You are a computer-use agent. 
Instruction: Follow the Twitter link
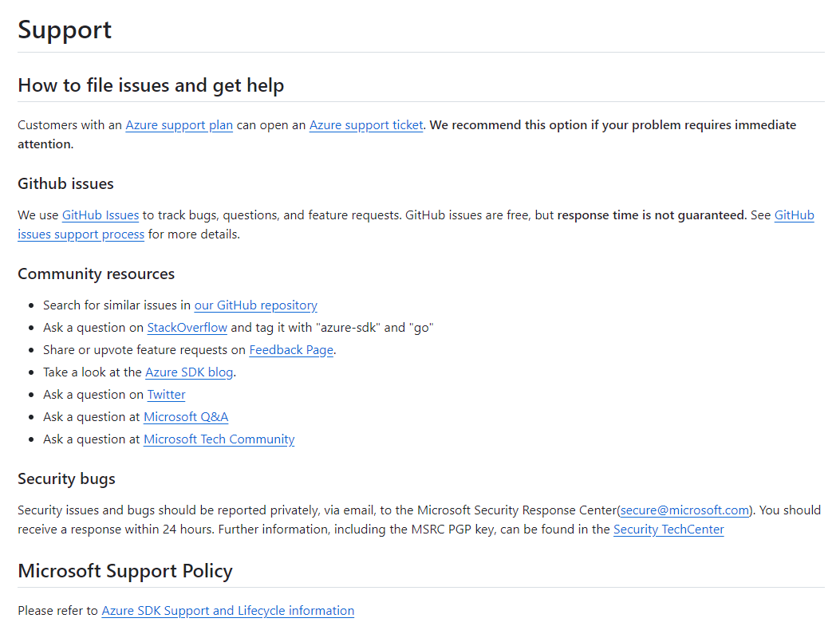coord(166,394)
